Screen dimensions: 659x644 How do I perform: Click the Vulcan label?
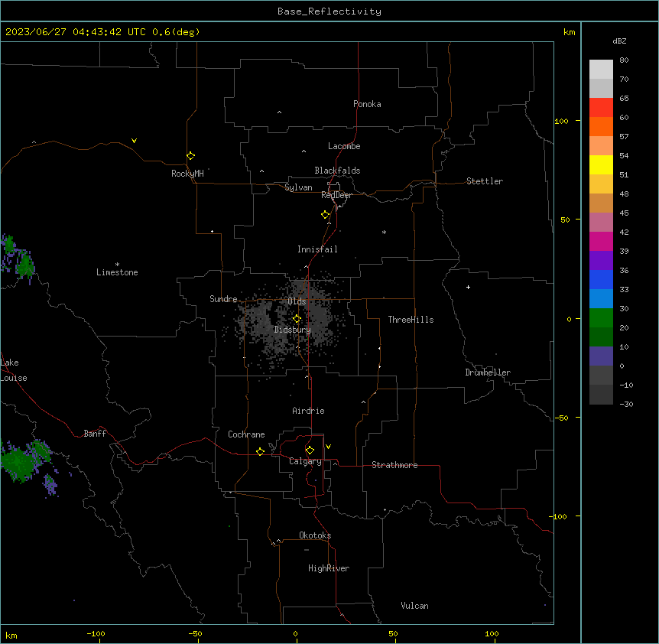click(414, 606)
